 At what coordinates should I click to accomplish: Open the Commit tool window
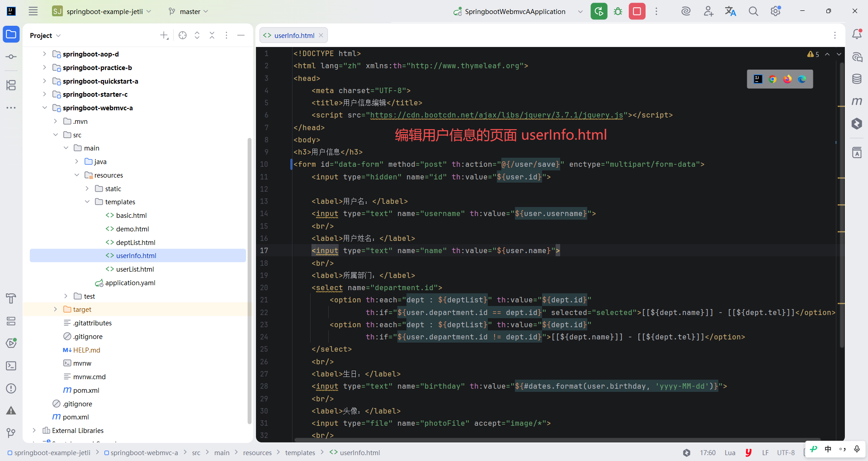click(x=11, y=57)
